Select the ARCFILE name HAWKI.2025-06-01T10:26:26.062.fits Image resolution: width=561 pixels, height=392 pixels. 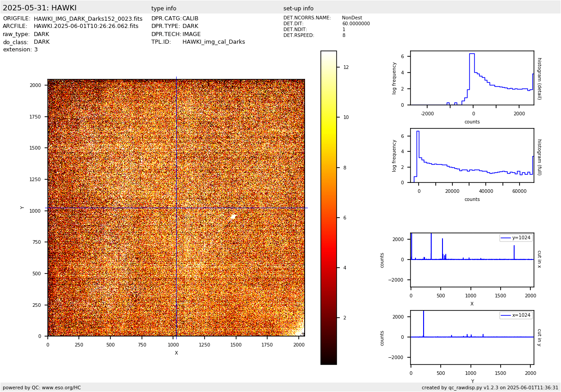[86, 27]
